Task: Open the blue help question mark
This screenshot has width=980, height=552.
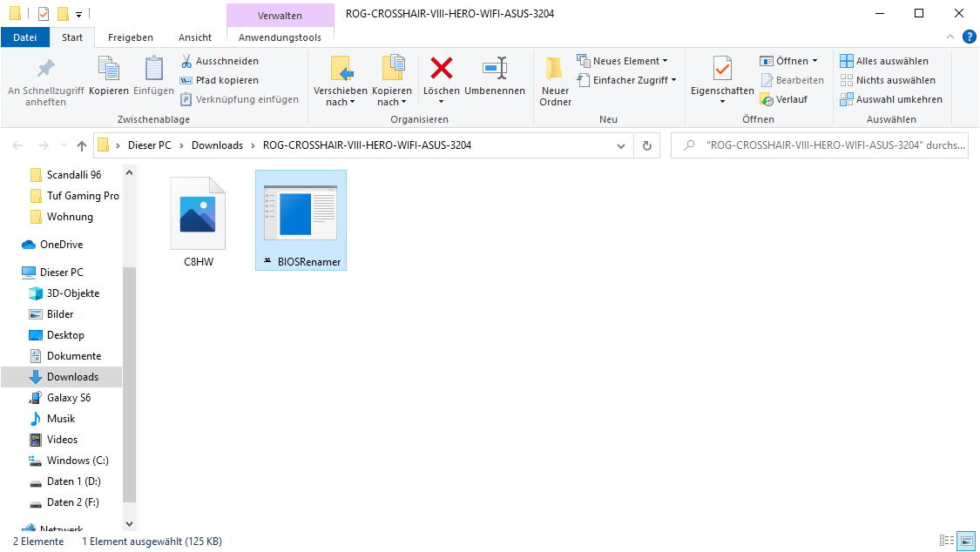Action: pyautogui.click(x=970, y=37)
